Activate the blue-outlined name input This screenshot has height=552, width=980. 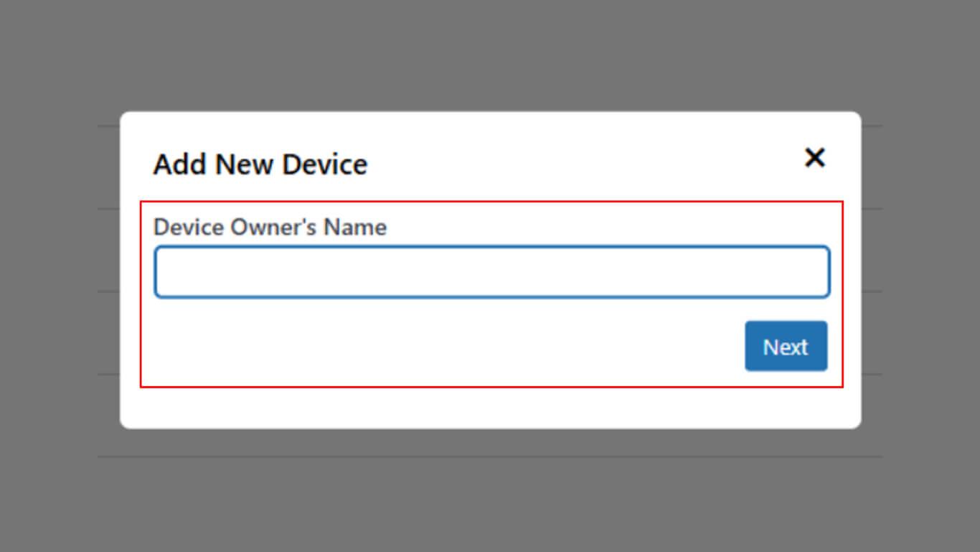[491, 272]
